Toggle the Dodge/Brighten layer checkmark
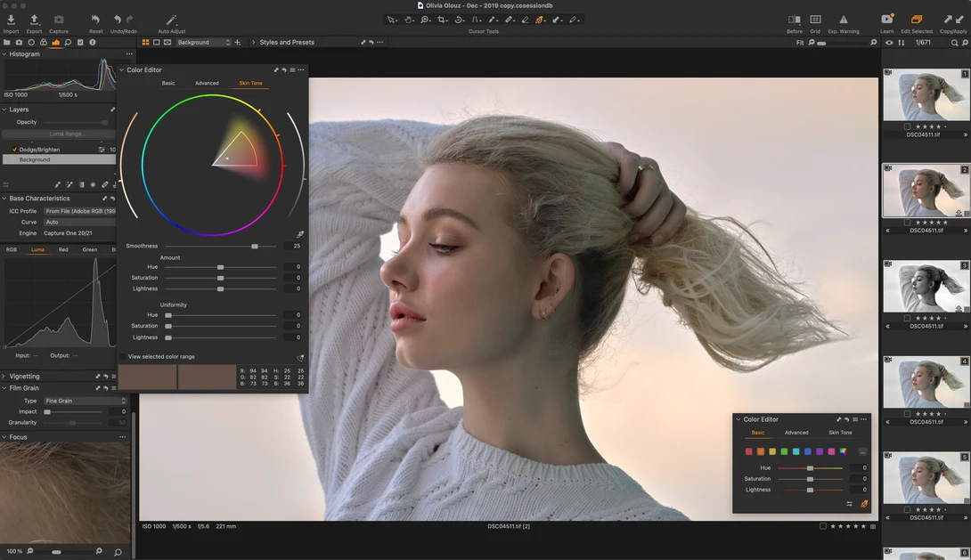The width and height of the screenshot is (971, 560). coord(14,150)
